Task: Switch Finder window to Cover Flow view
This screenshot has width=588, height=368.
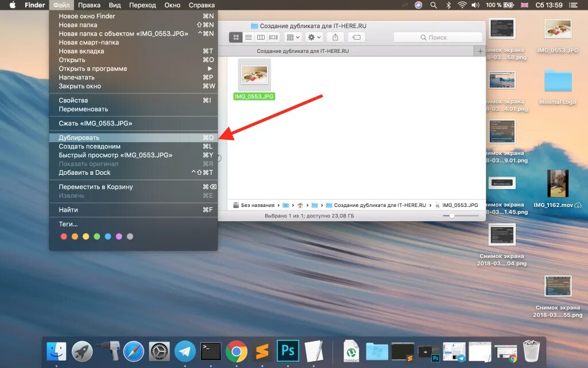Action: pyautogui.click(x=273, y=37)
